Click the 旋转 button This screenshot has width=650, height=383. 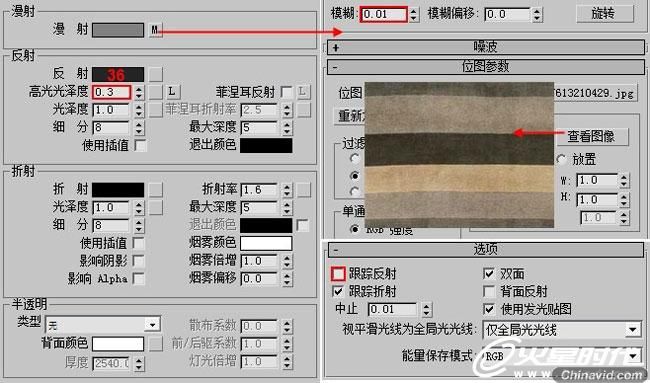(605, 14)
